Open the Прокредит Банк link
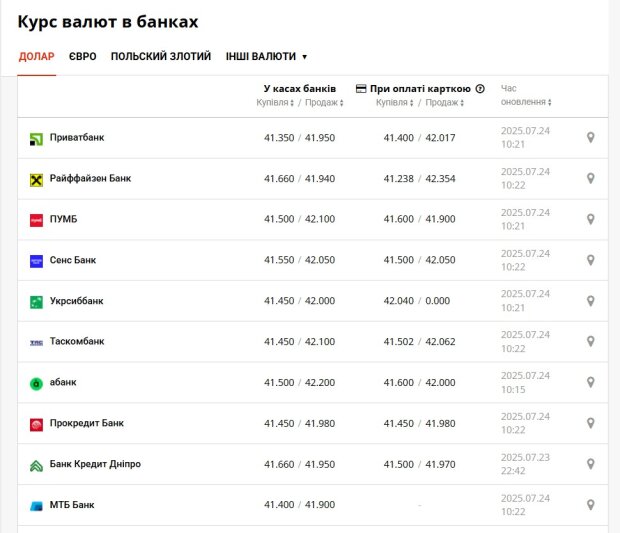620x533 pixels. click(x=87, y=423)
